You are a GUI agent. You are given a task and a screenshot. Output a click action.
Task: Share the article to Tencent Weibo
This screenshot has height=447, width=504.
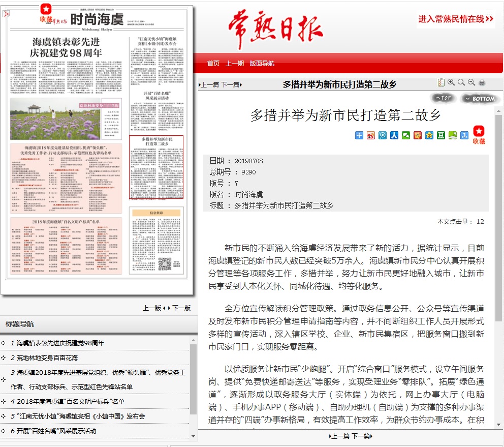(383, 135)
